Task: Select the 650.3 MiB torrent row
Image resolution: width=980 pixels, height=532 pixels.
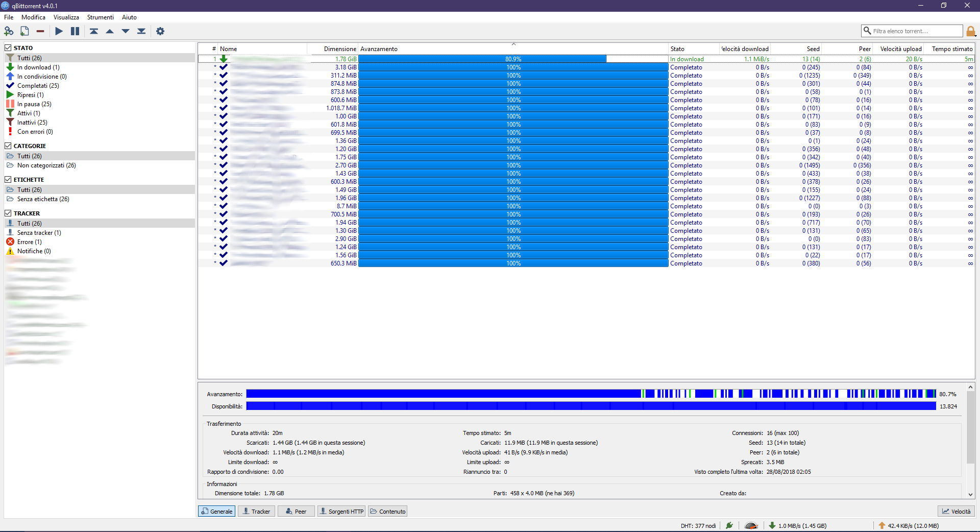Action: click(x=586, y=263)
